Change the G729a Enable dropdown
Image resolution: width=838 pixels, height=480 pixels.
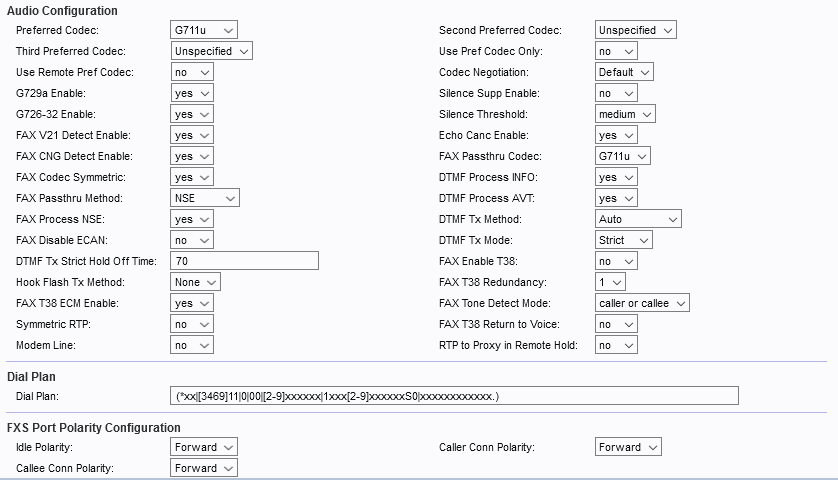coord(192,93)
